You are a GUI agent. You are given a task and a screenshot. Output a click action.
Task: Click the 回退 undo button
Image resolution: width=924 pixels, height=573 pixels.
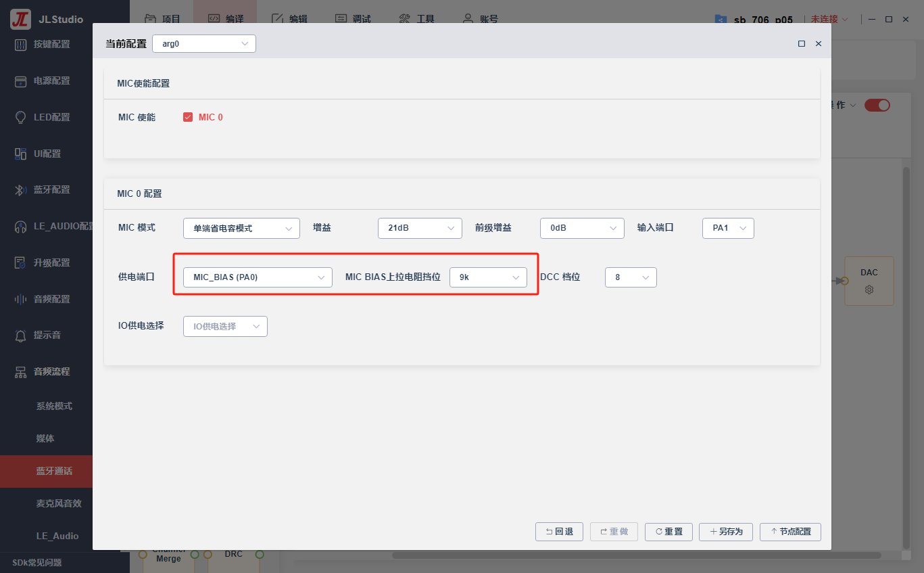[x=559, y=532]
